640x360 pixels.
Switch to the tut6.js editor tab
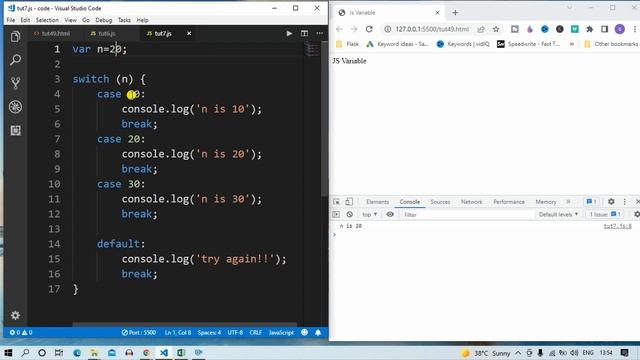click(103, 33)
